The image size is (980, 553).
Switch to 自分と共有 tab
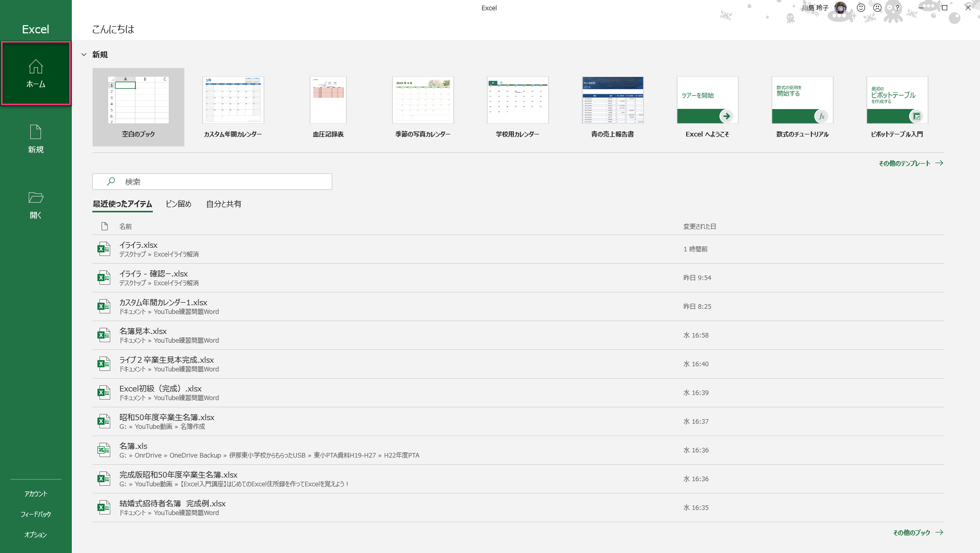pyautogui.click(x=224, y=204)
